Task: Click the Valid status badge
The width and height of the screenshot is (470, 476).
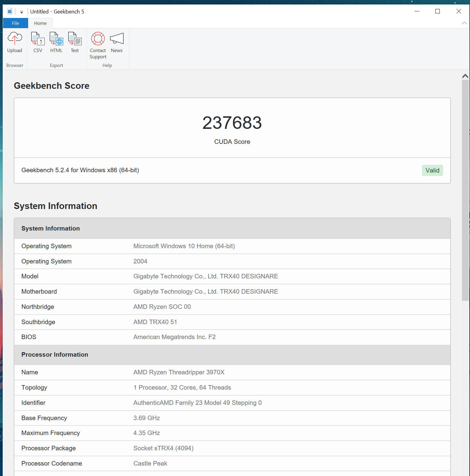Action: coord(432,170)
